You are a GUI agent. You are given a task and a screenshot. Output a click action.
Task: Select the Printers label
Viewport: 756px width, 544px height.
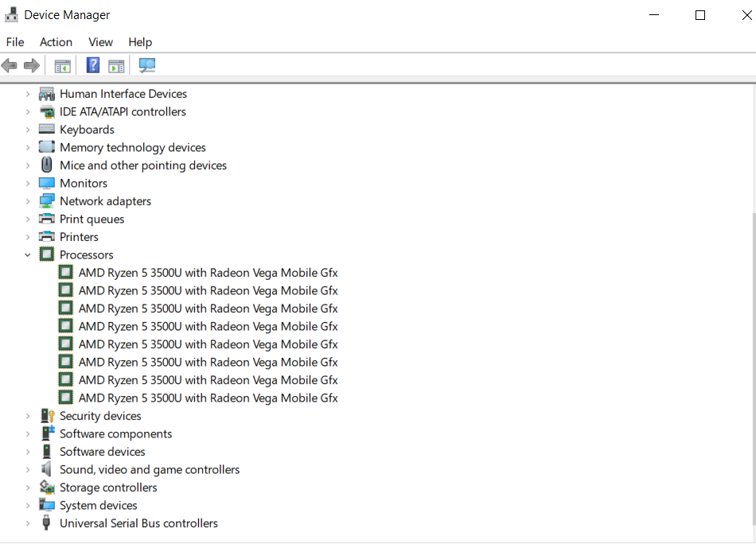79,237
